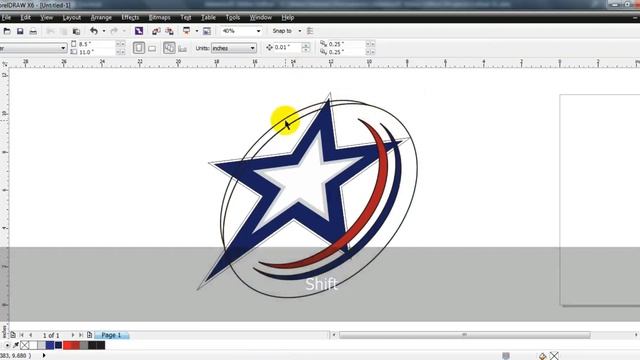The width and height of the screenshot is (640, 360).
Task: Click the document palette flyout button
Action: [7, 345]
